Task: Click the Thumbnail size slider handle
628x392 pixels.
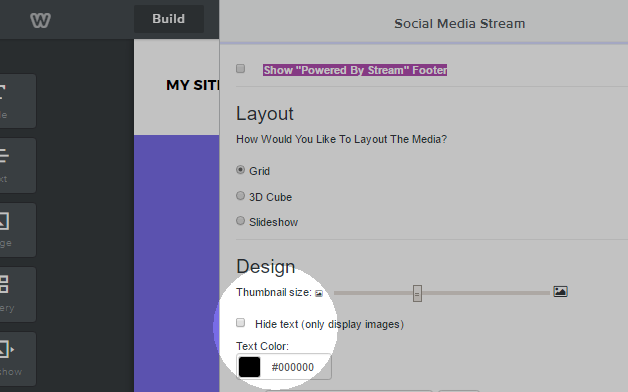Action: tap(417, 293)
